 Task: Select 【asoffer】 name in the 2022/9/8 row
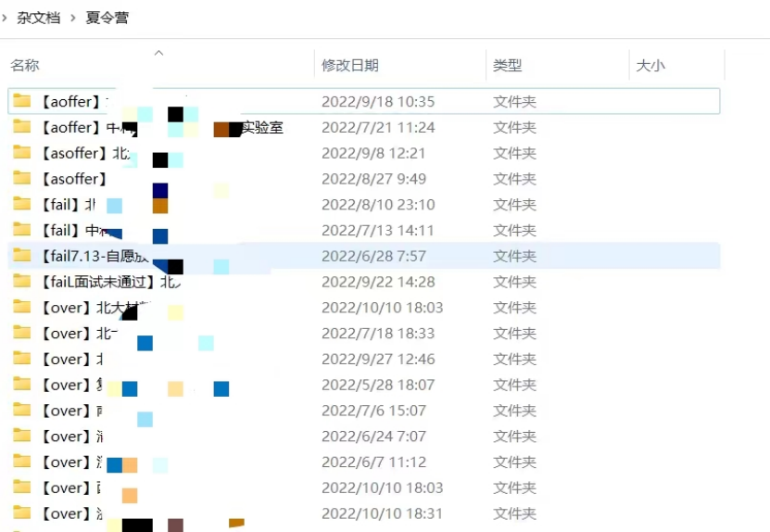(x=73, y=153)
